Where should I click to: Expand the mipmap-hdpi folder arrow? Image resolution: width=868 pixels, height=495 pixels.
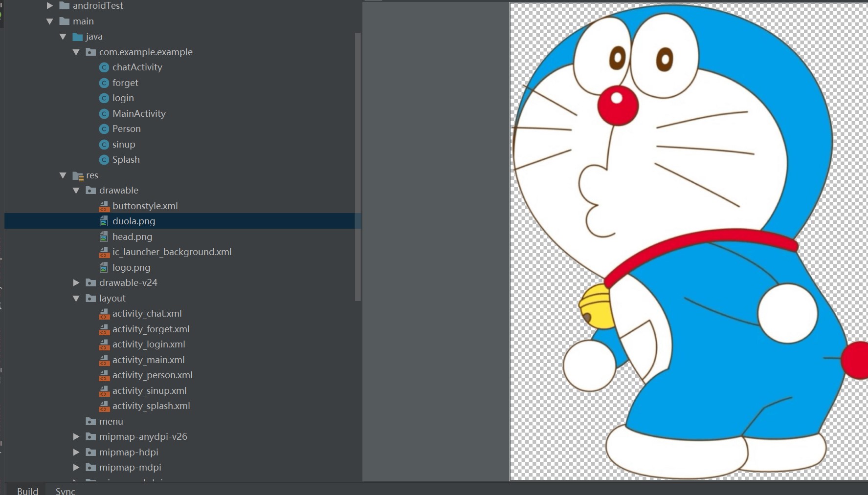click(76, 452)
